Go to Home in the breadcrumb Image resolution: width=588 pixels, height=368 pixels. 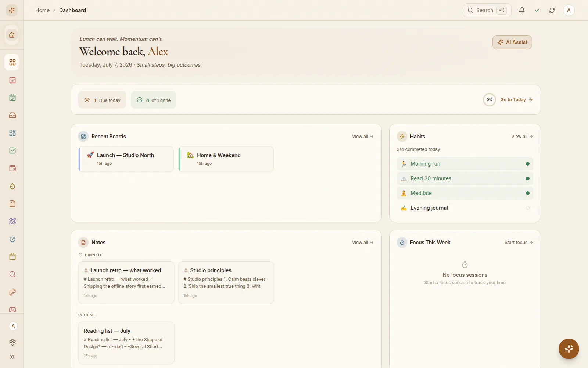click(x=42, y=10)
